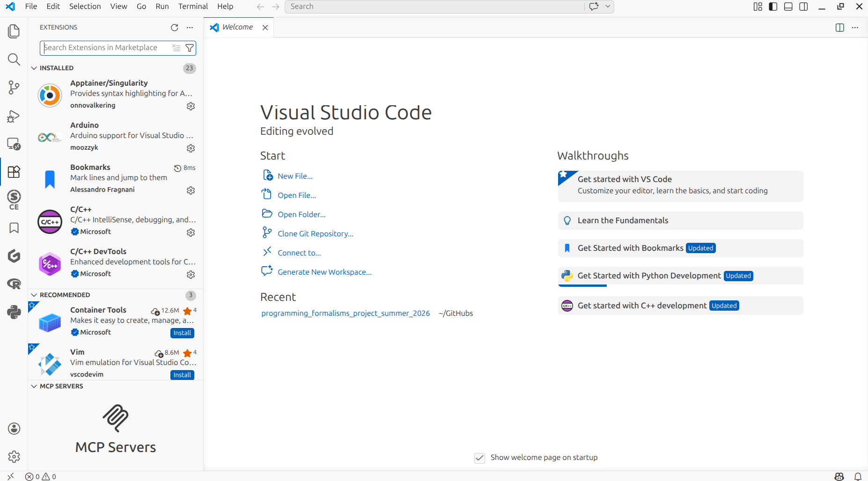Collapse the Recommended extensions section

(34, 295)
